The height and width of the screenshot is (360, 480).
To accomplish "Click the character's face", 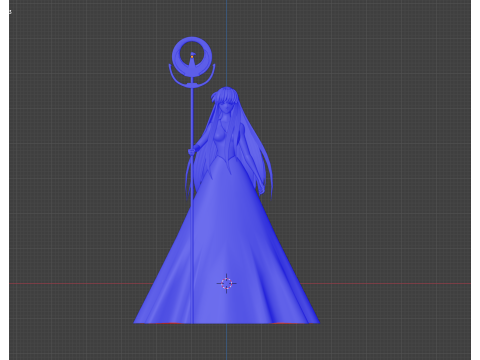I will 227,107.
